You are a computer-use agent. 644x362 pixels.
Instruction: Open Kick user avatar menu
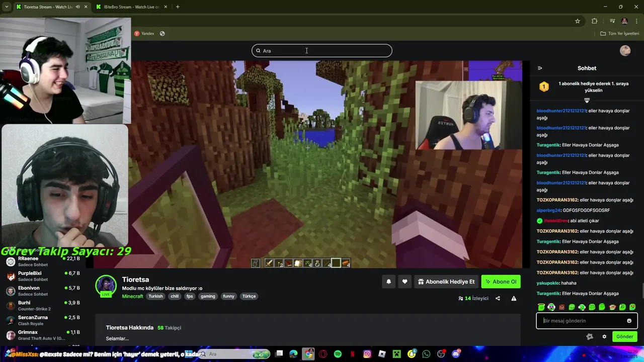click(x=625, y=50)
